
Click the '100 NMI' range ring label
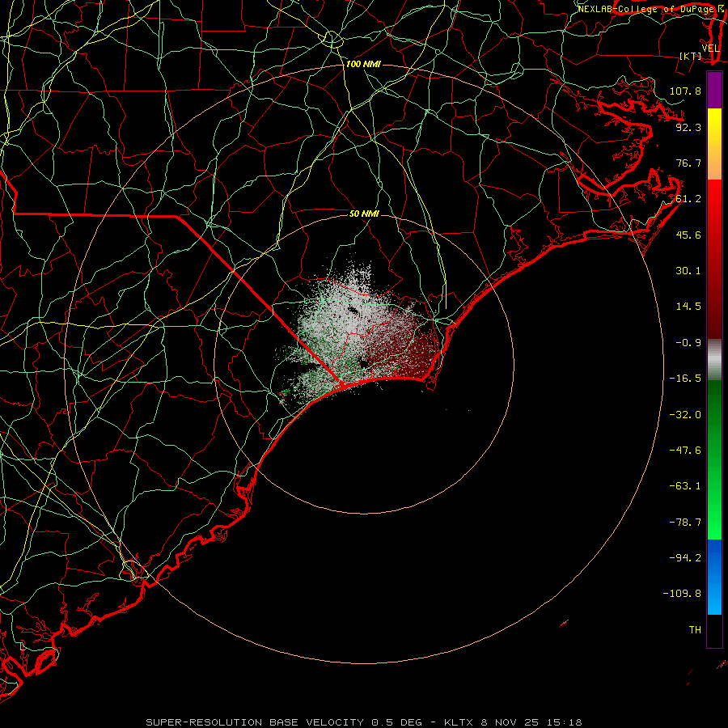pos(363,64)
